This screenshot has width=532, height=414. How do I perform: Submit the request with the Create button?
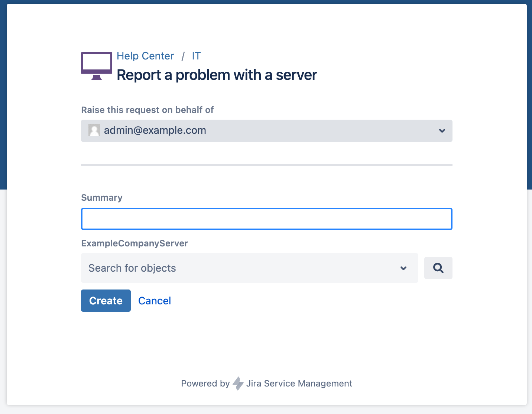click(x=106, y=301)
